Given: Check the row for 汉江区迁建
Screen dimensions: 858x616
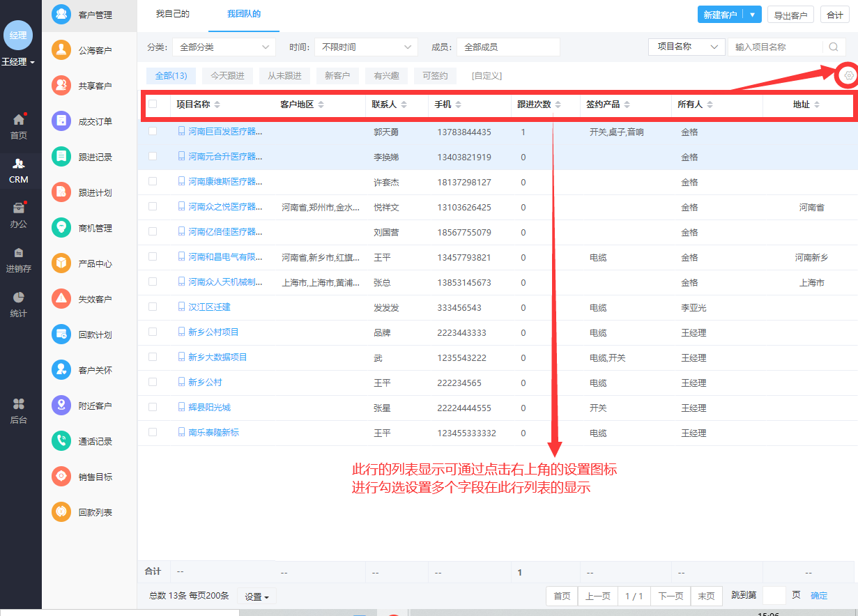Looking at the screenshot, I should 153,307.
